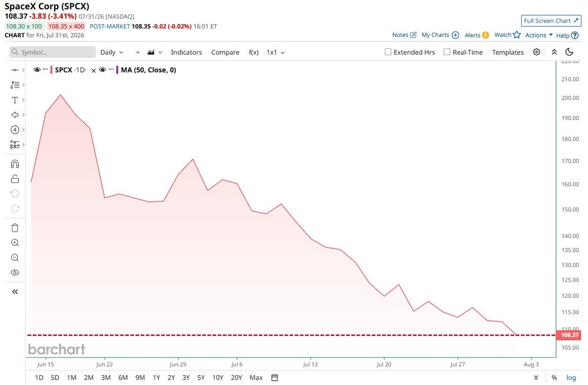Image resolution: width=588 pixels, height=385 pixels.
Task: Click the Full Screen Chart button
Action: click(551, 21)
